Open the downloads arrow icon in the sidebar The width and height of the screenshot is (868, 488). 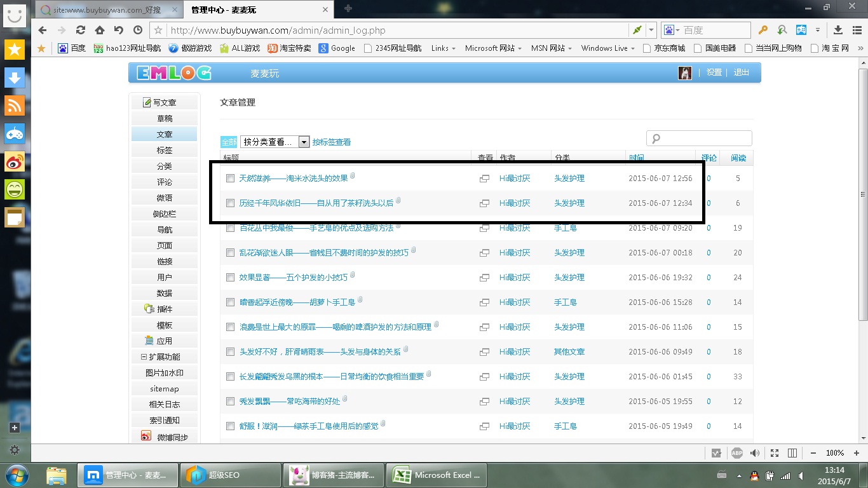pyautogui.click(x=15, y=77)
